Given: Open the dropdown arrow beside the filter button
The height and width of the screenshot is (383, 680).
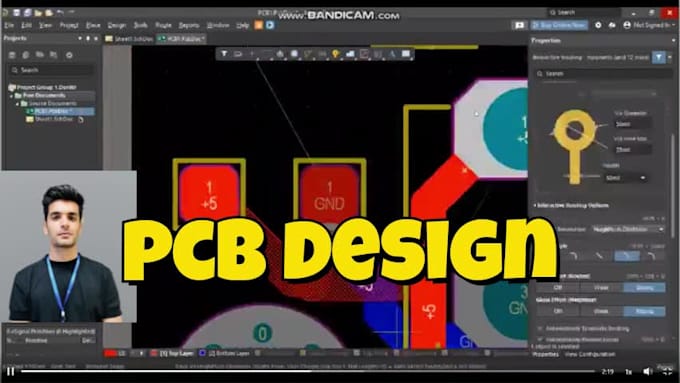Looking at the screenshot, I should (x=670, y=57).
